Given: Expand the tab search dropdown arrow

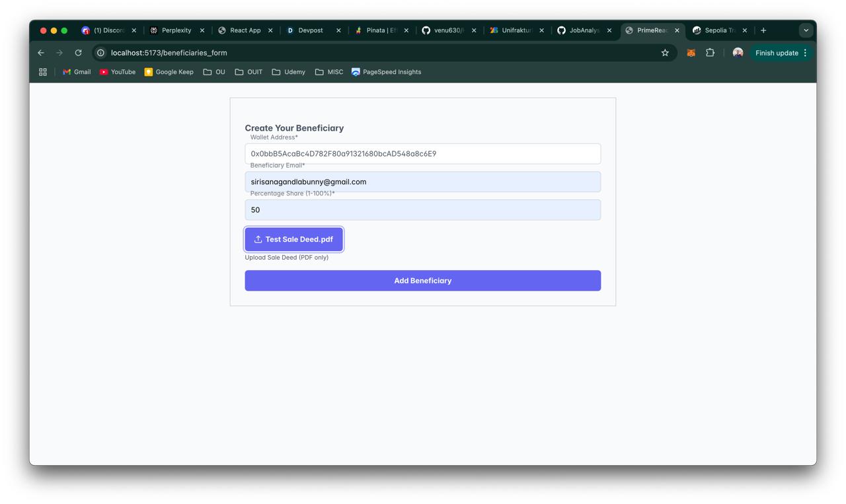Looking at the screenshot, I should click(806, 30).
